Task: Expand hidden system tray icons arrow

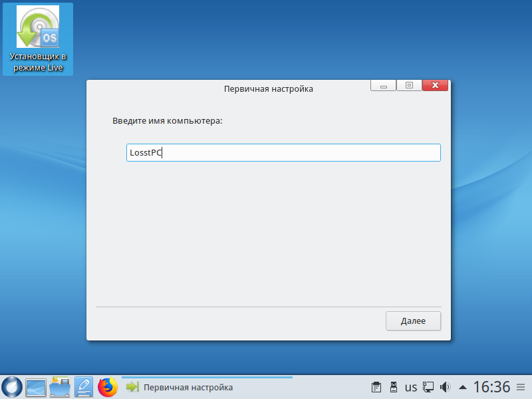Action: tap(463, 386)
